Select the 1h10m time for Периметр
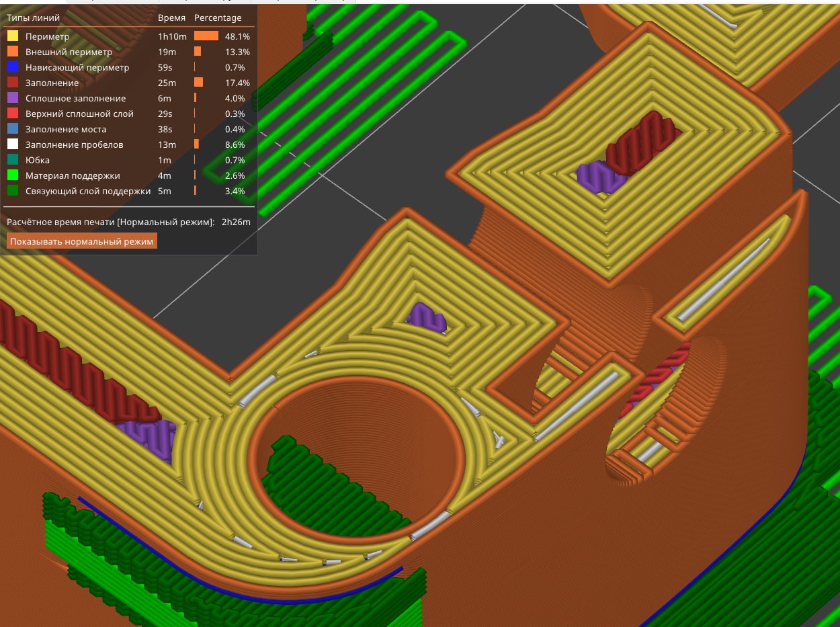The width and height of the screenshot is (840, 627). click(172, 36)
